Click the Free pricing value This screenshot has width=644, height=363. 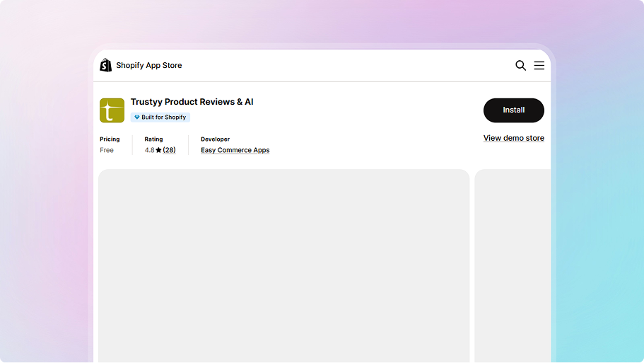(x=106, y=150)
